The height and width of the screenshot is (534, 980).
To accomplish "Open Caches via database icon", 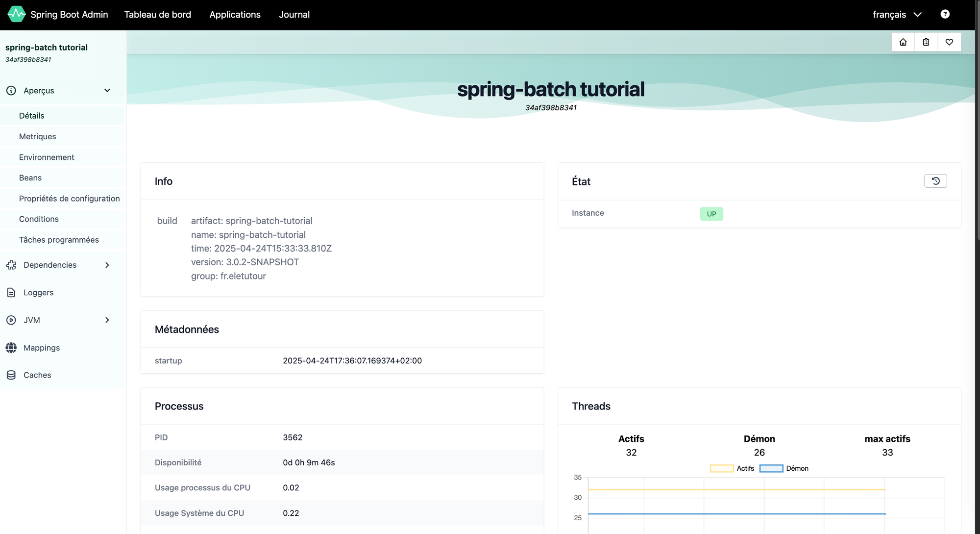I will (x=11, y=375).
